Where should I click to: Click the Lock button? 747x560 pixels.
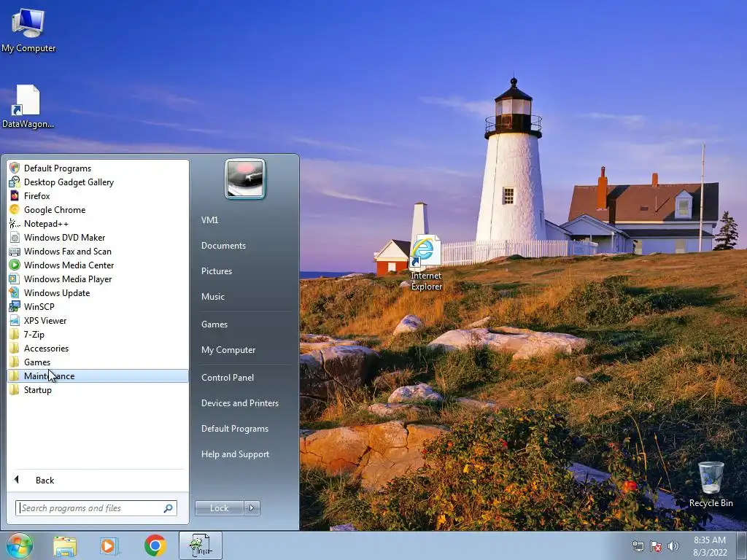coord(219,508)
